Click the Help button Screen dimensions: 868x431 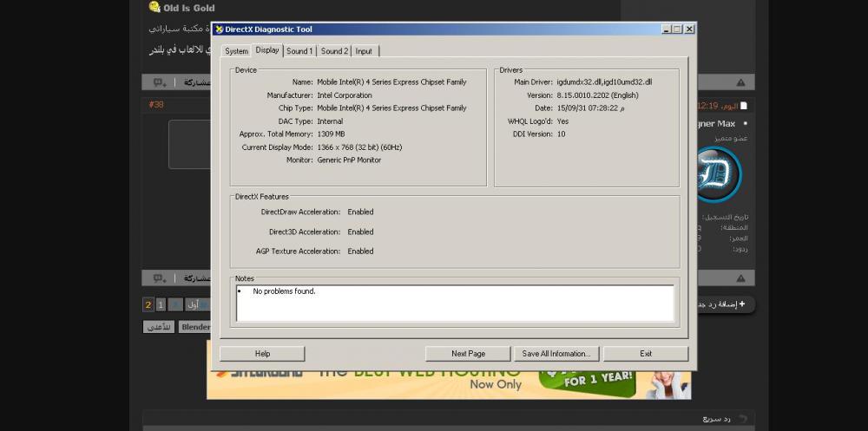click(x=262, y=354)
